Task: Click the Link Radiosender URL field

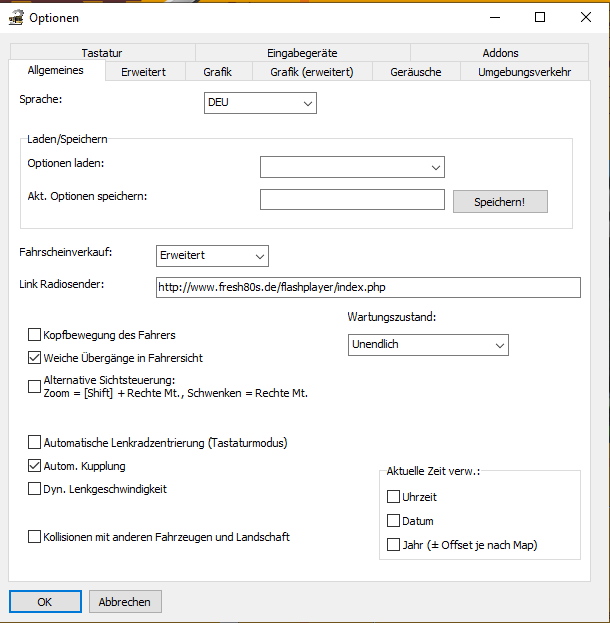Action: tap(368, 288)
